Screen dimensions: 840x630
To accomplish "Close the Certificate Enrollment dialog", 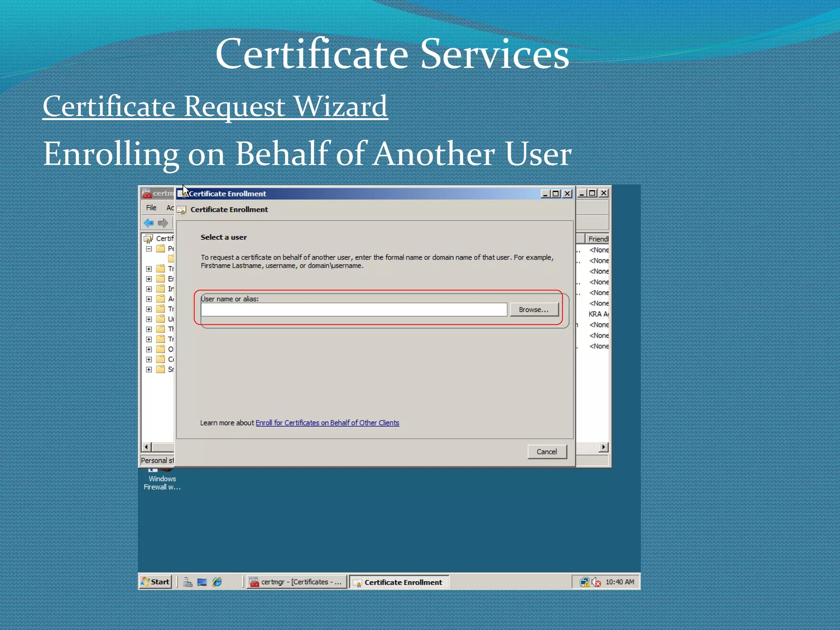I will (x=567, y=194).
